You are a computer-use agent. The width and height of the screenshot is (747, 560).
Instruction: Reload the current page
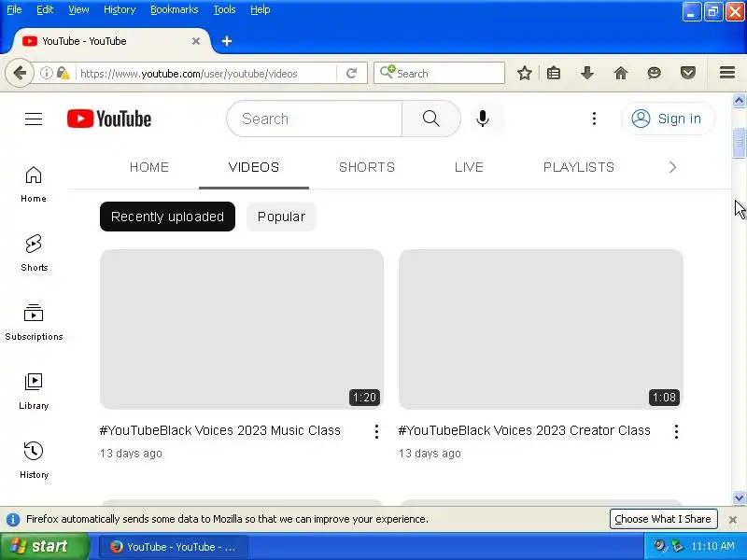[352, 74]
